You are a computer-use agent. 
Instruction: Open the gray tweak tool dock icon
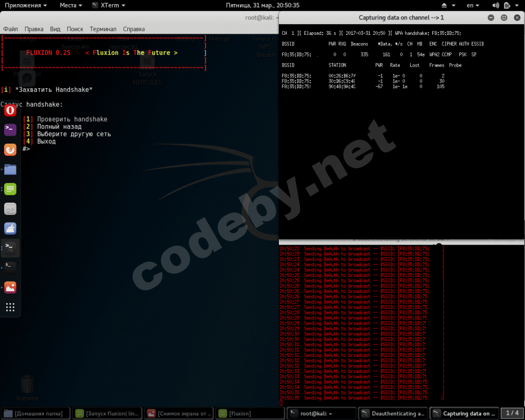coord(10,209)
